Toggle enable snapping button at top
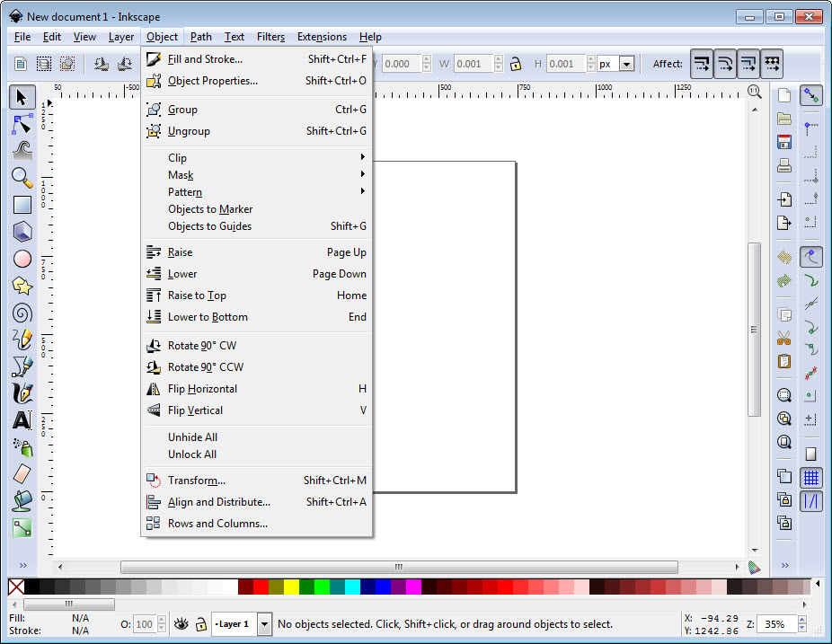 click(x=811, y=95)
